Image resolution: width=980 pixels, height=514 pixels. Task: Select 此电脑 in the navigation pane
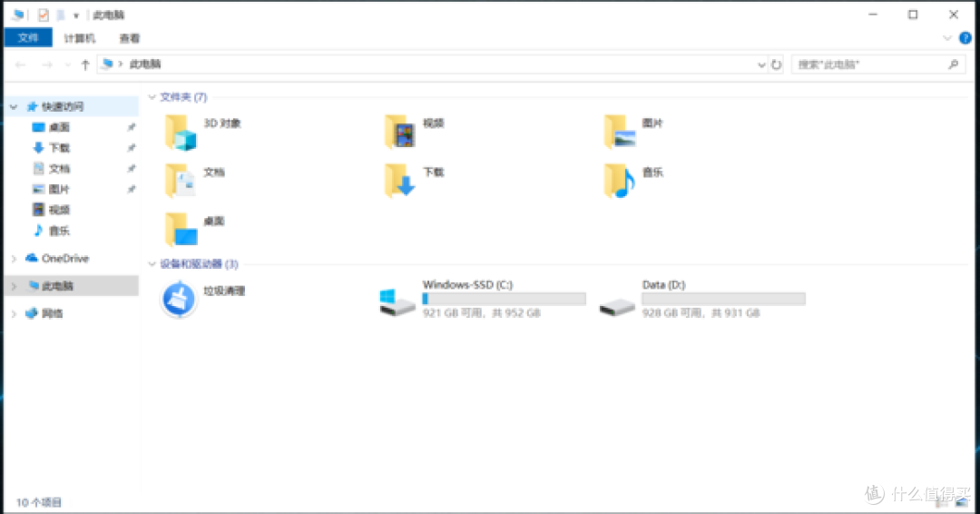point(72,286)
